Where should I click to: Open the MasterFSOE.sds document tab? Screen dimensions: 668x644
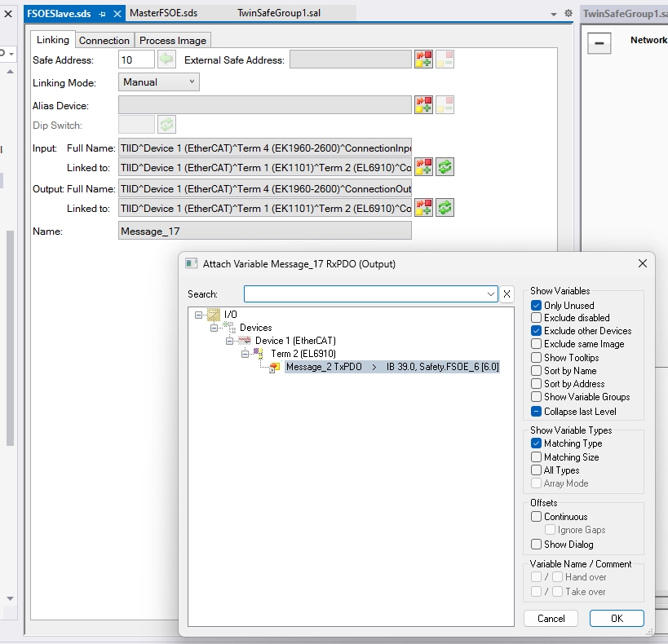click(163, 13)
